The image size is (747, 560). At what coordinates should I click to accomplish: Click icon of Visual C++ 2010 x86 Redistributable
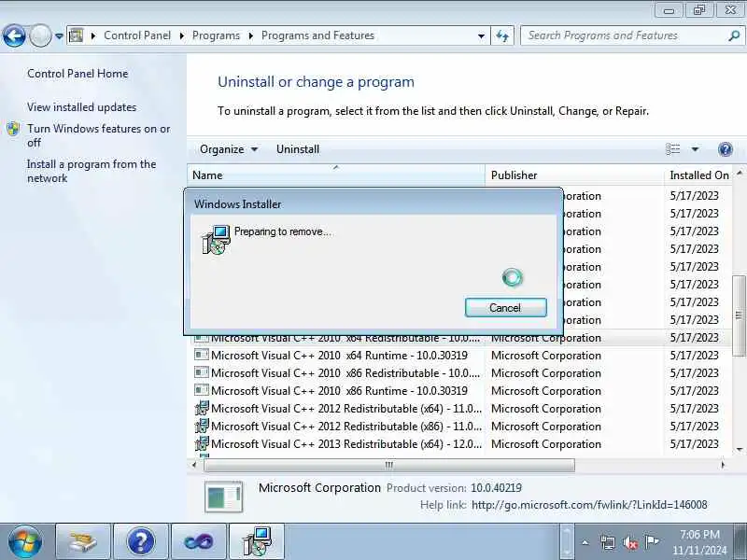(202, 372)
